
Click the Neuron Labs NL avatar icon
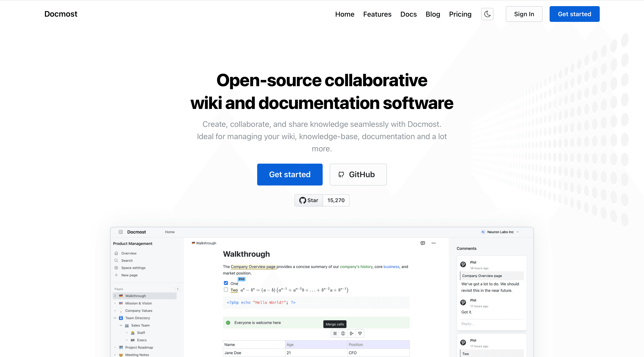click(483, 232)
